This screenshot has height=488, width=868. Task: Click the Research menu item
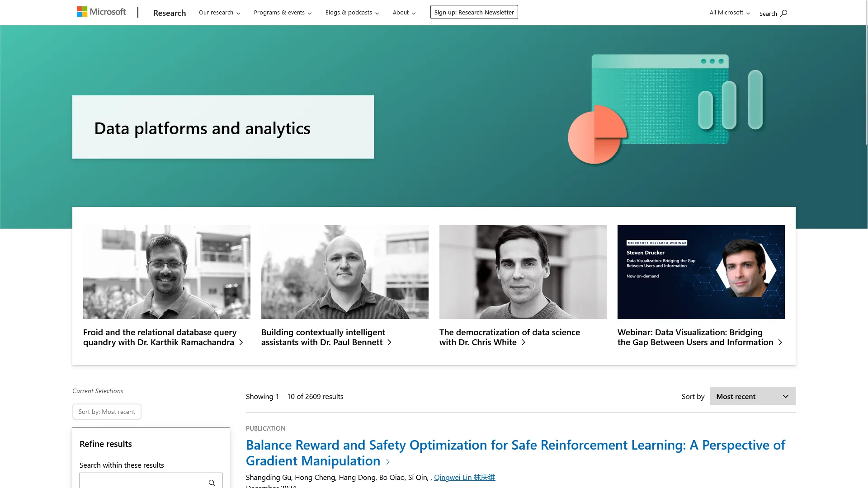click(169, 13)
